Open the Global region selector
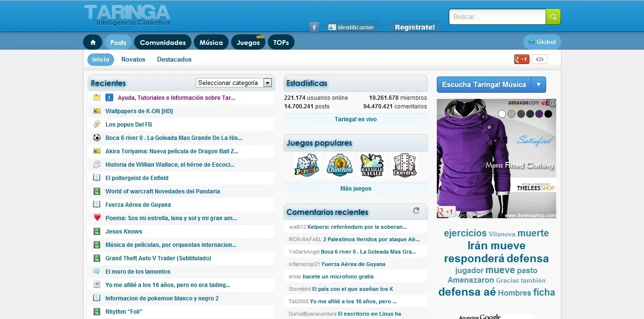This screenshot has width=644, height=319. (x=542, y=42)
